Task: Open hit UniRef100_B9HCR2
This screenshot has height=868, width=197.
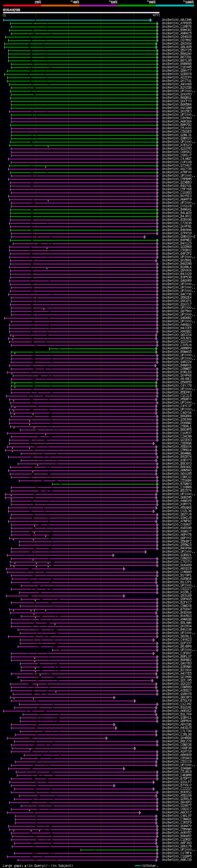Action: pyautogui.click(x=177, y=30)
